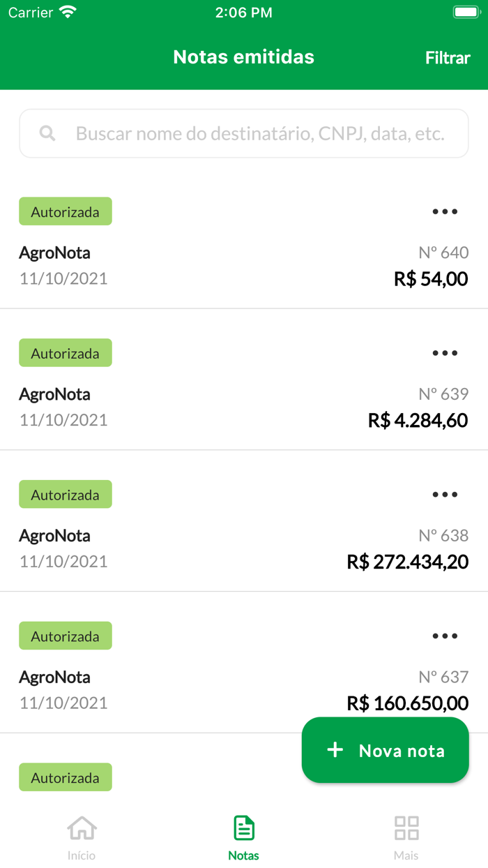Tap the destinatário search field

coord(243,133)
